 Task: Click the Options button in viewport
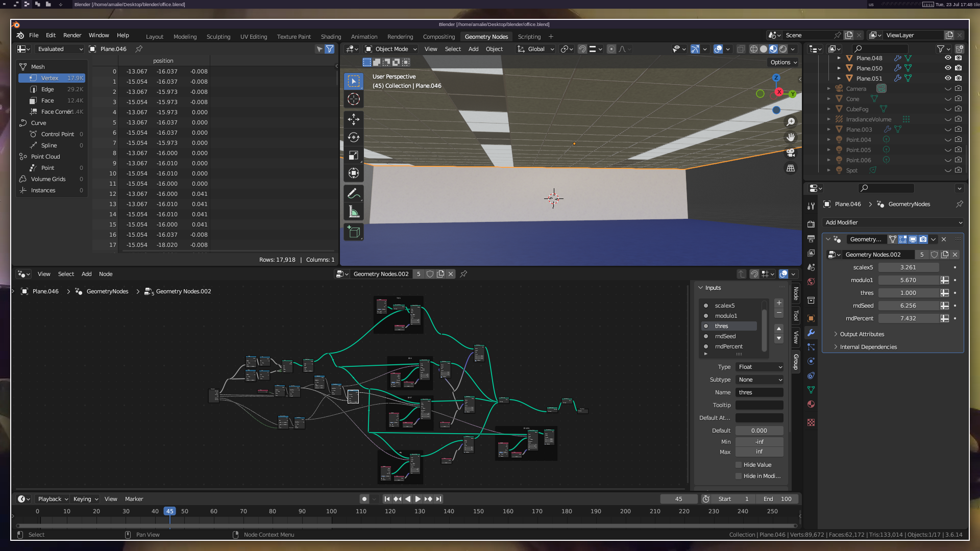(783, 62)
